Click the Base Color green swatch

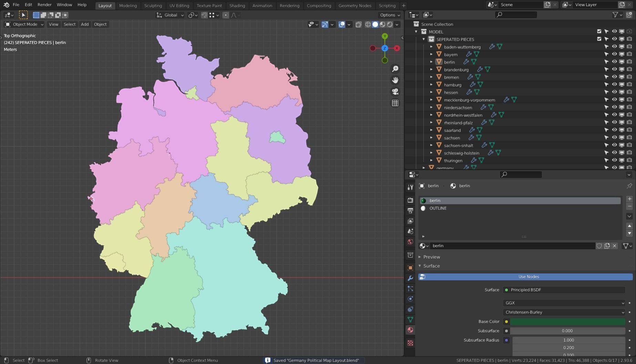567,322
